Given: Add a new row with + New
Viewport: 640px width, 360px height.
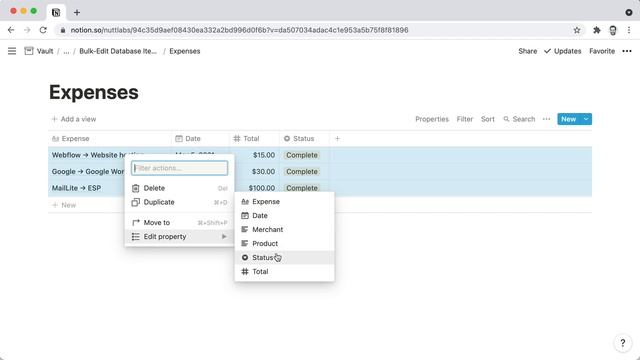Looking at the screenshot, I should point(64,205).
